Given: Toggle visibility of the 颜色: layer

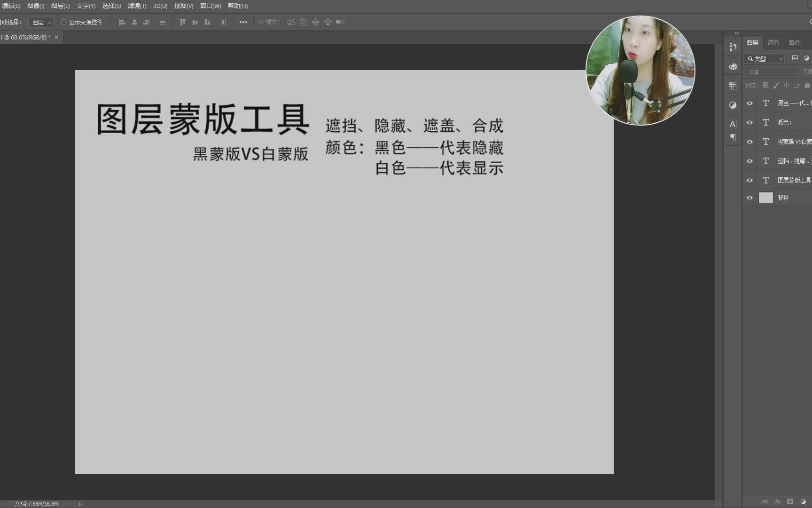Looking at the screenshot, I should [x=749, y=123].
